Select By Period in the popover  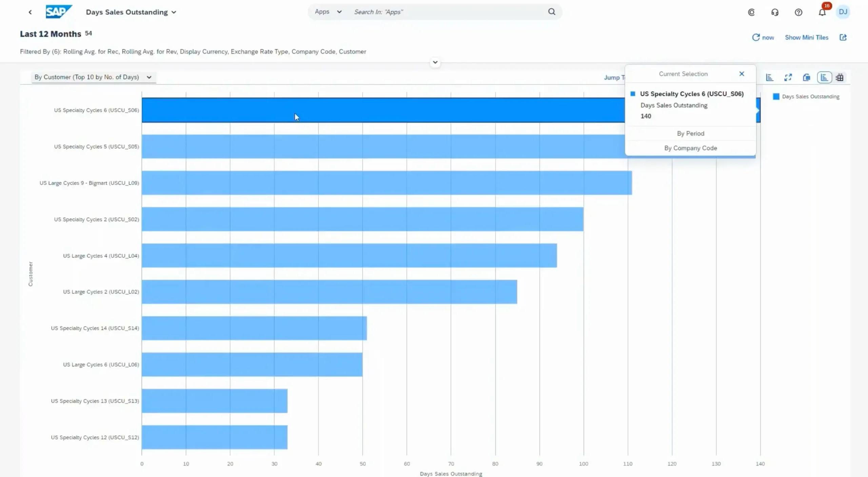coord(690,134)
